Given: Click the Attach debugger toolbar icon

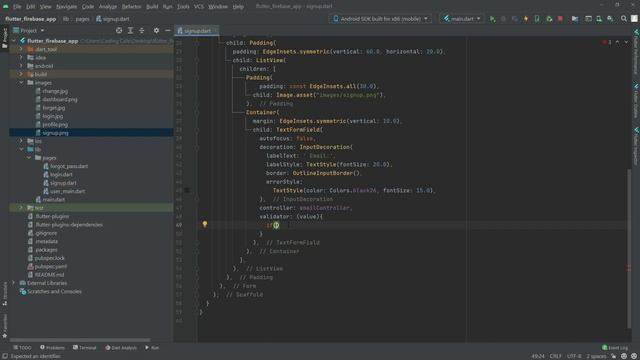Looking at the screenshot, I should pos(549,19).
